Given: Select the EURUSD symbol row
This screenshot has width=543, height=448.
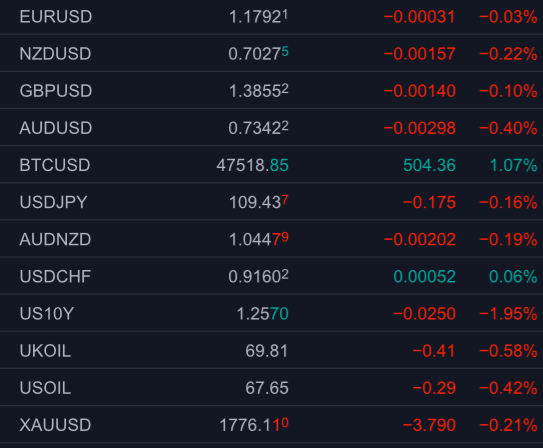Looking at the screenshot, I should coord(272,17).
